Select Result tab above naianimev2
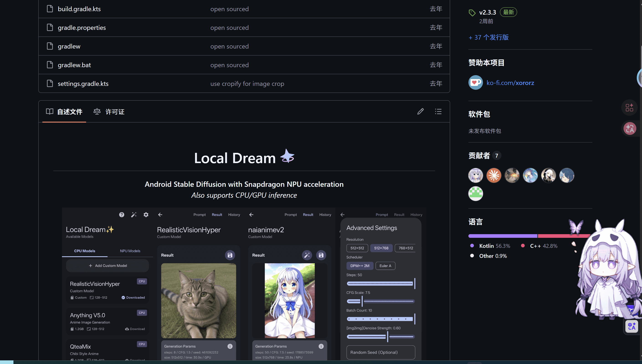The width and height of the screenshot is (642, 364). 308,215
